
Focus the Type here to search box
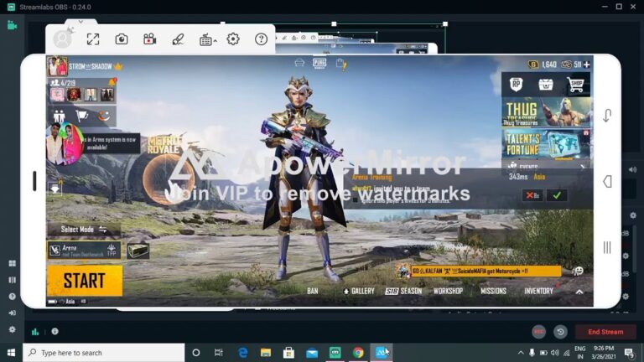(103, 353)
